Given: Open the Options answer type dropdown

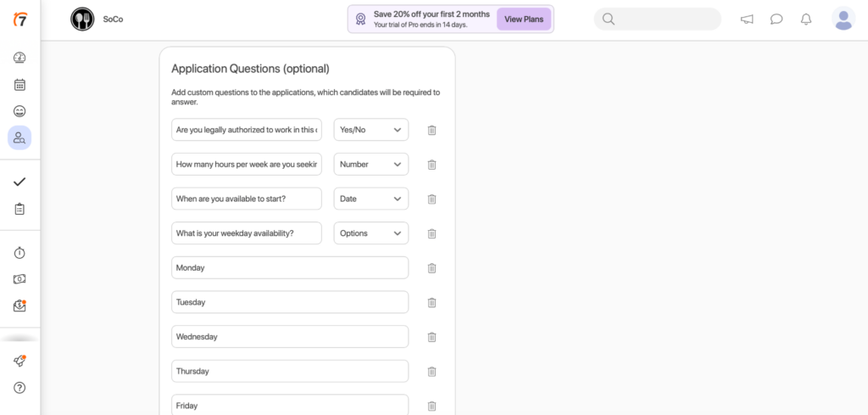Looking at the screenshot, I should pos(371,233).
